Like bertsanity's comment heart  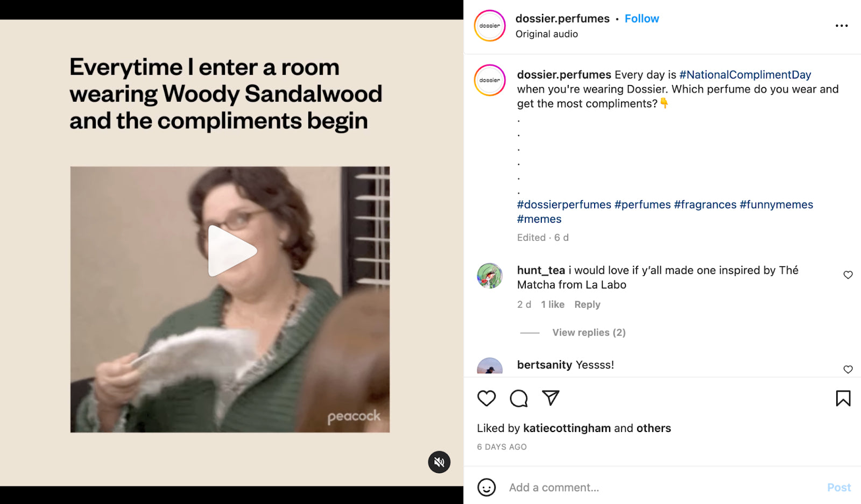pyautogui.click(x=848, y=370)
